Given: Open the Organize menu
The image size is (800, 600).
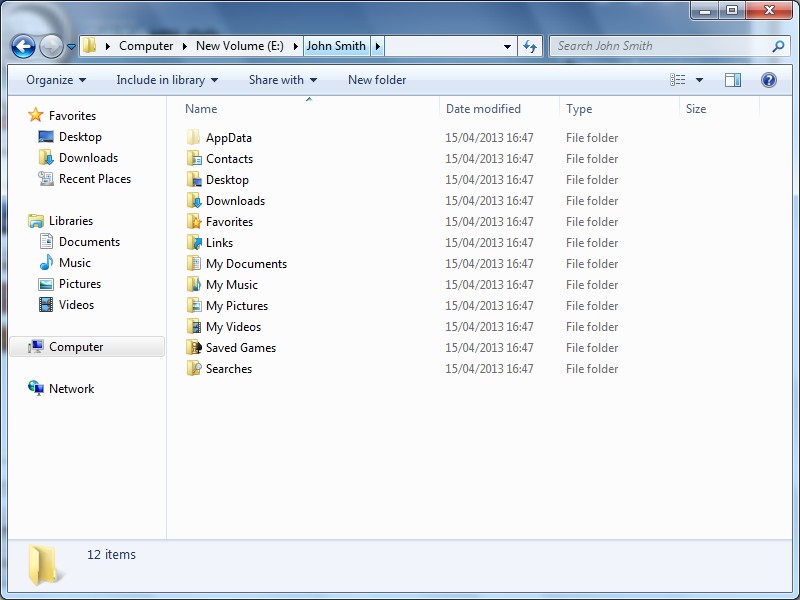Looking at the screenshot, I should coord(56,80).
